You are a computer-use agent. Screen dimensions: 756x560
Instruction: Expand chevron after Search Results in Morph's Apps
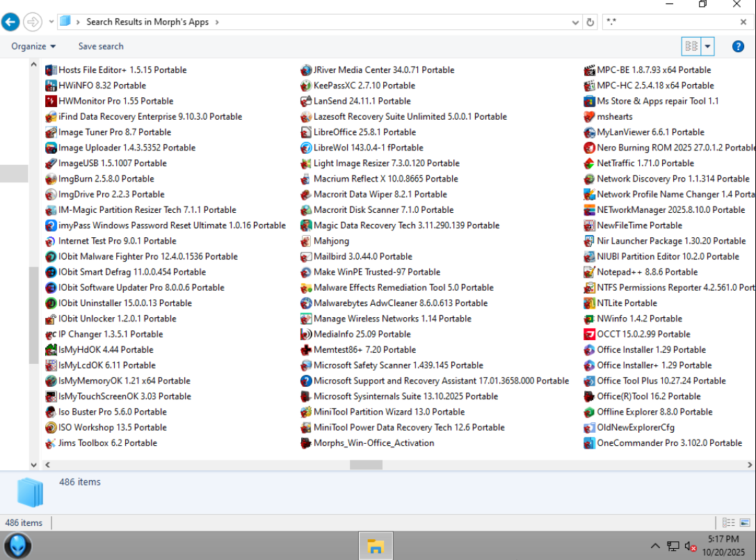tap(217, 22)
